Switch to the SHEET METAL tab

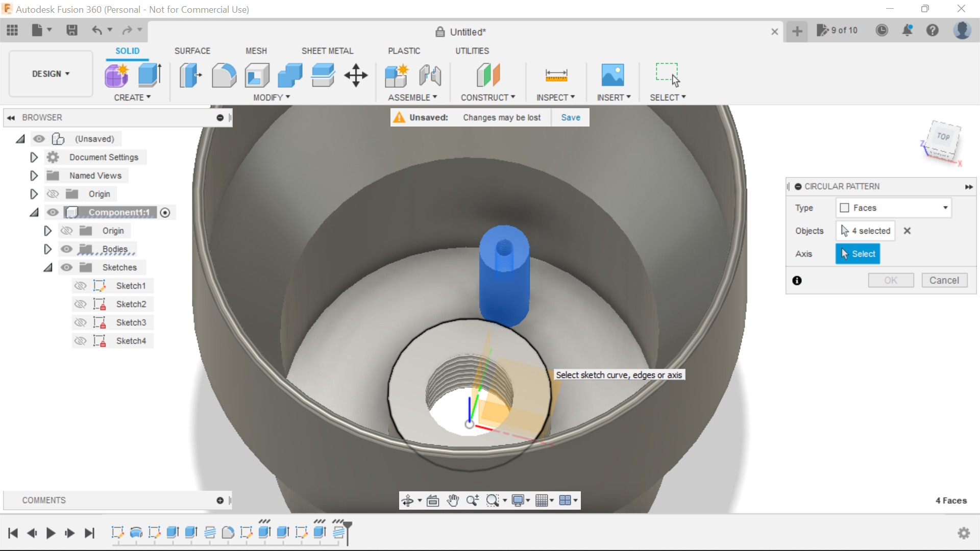pos(327,51)
